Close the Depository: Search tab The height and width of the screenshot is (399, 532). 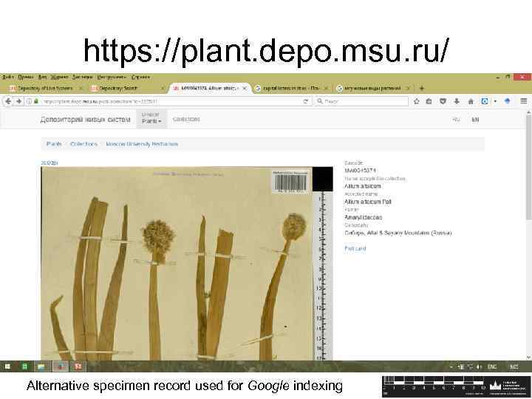tap(163, 88)
